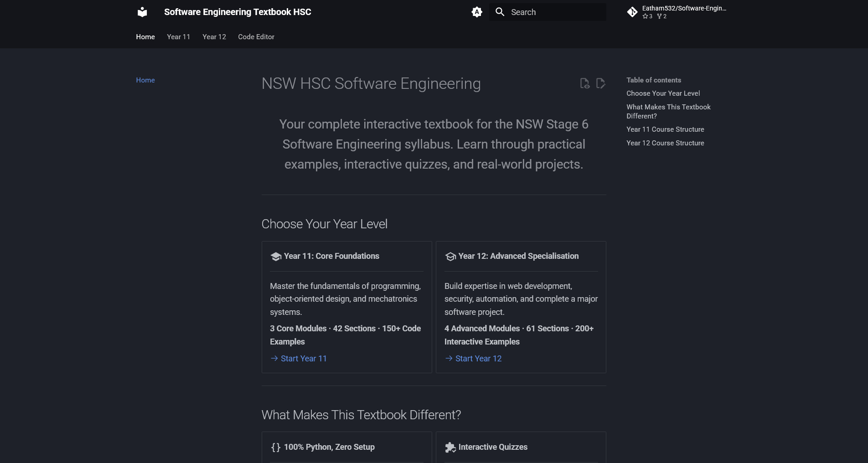Toggle the color scheme with the theme switcher
868x463 pixels.
point(476,12)
